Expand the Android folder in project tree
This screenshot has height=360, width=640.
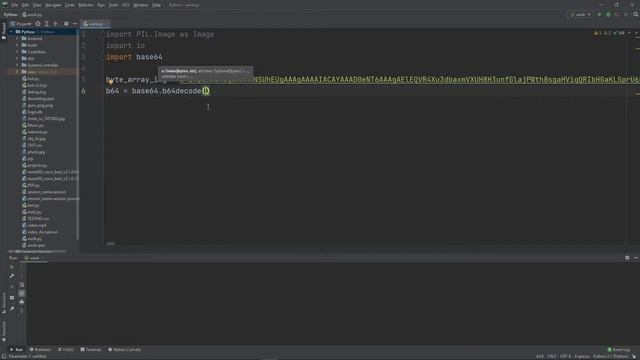coord(18,38)
